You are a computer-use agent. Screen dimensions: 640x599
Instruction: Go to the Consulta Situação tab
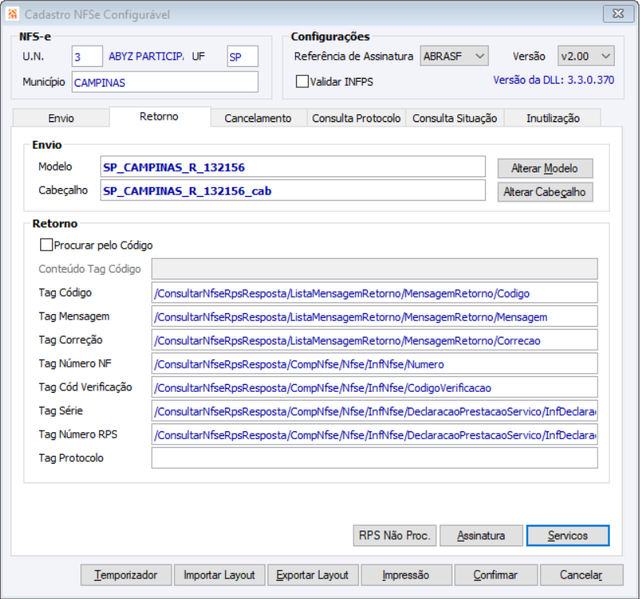455,118
